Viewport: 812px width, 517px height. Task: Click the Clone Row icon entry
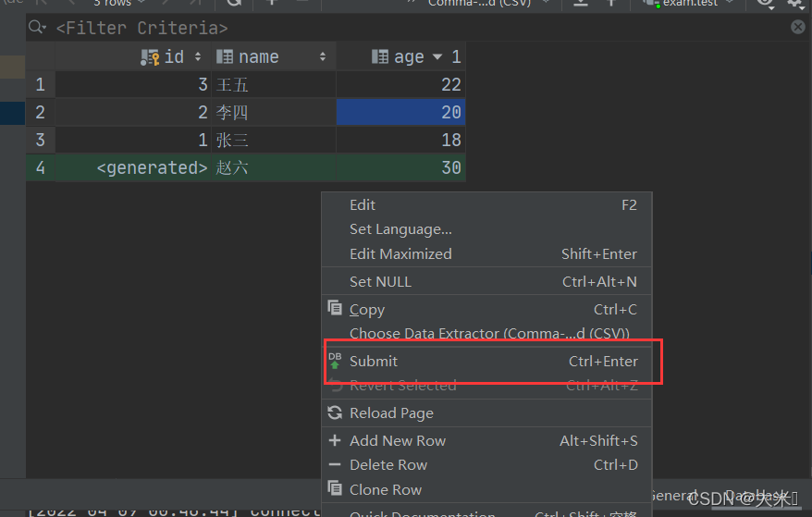486,489
